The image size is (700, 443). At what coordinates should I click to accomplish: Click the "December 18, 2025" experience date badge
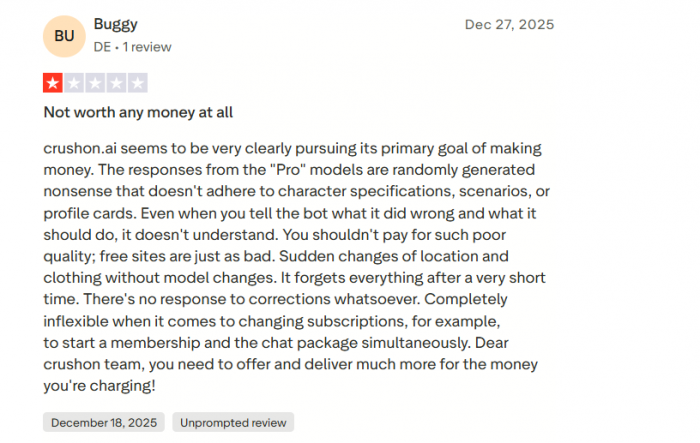pos(104,422)
